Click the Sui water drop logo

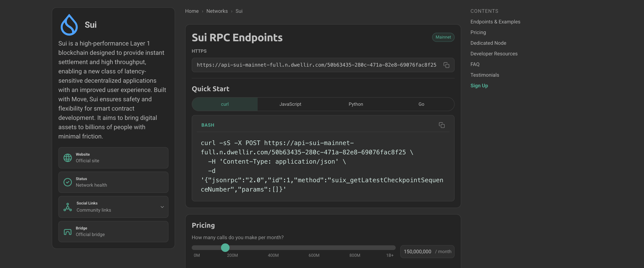[69, 25]
